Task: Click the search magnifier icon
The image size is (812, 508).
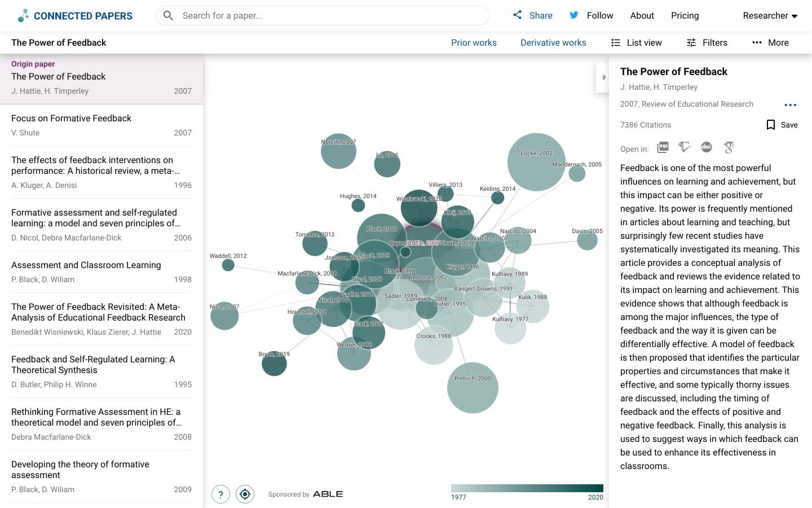Action: click(x=168, y=16)
